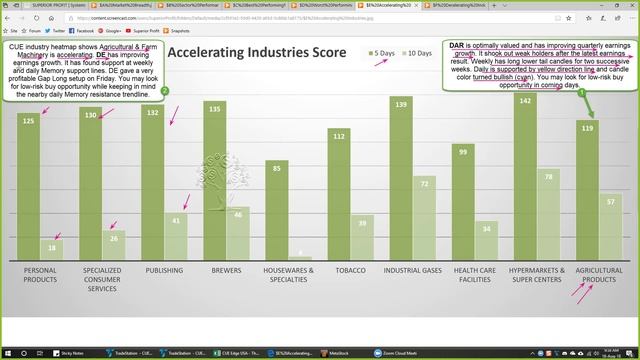The height and width of the screenshot is (360, 640).
Task: Reload the page with the refresh icon
Action: (36, 18)
